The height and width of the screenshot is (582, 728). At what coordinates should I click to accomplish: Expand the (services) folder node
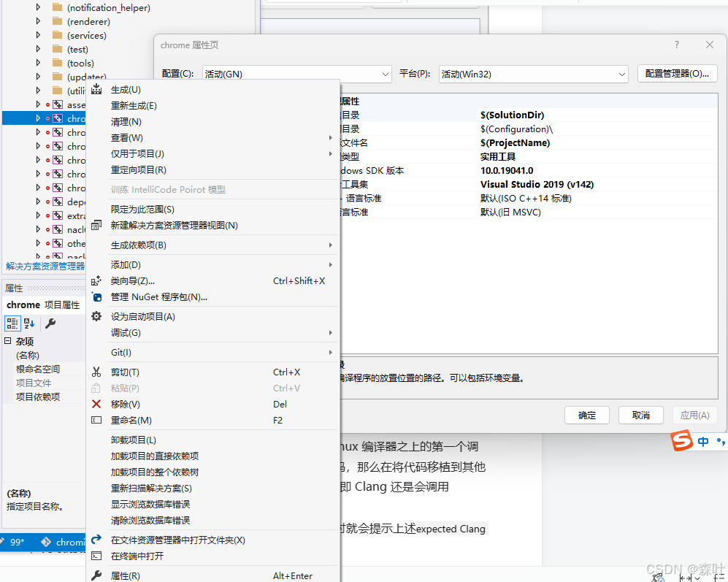(38, 35)
